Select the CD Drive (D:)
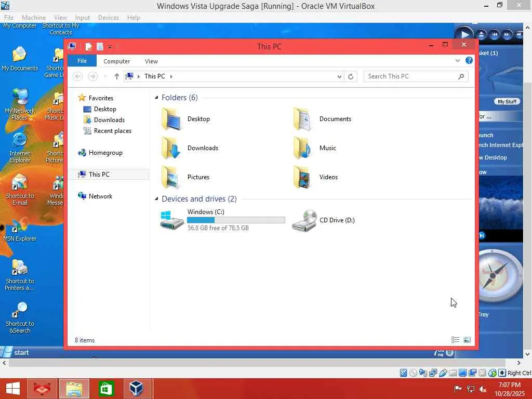This screenshot has width=532, height=399. tap(323, 220)
